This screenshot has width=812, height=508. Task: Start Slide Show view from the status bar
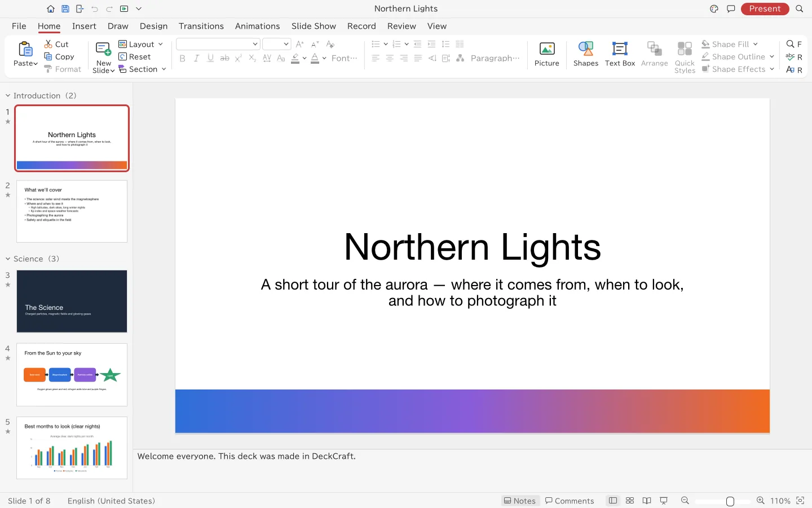click(664, 501)
